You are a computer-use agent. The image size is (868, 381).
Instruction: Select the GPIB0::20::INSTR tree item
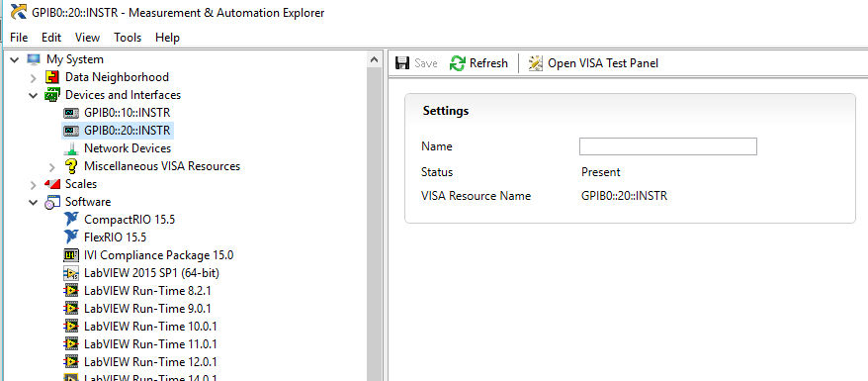point(127,131)
